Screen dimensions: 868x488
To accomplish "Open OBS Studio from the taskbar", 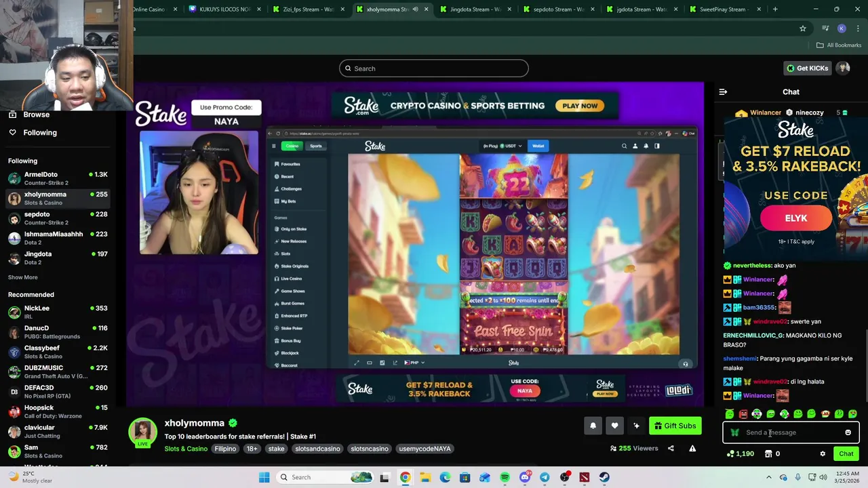I will 565,477.
